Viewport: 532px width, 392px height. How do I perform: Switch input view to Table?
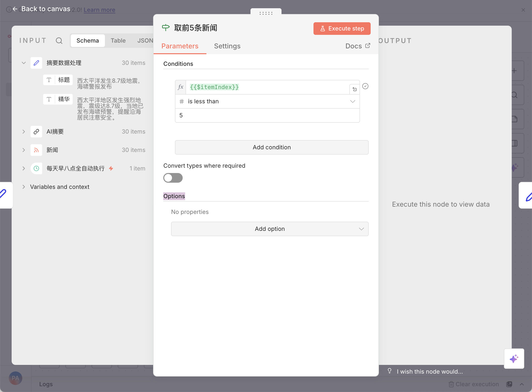click(118, 41)
